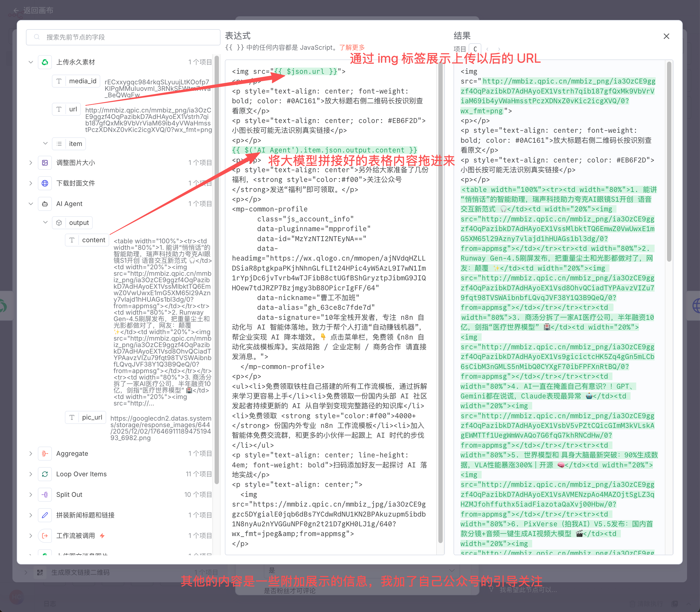Click the 拼装新闻标题和链接 pencil icon

coord(45,515)
